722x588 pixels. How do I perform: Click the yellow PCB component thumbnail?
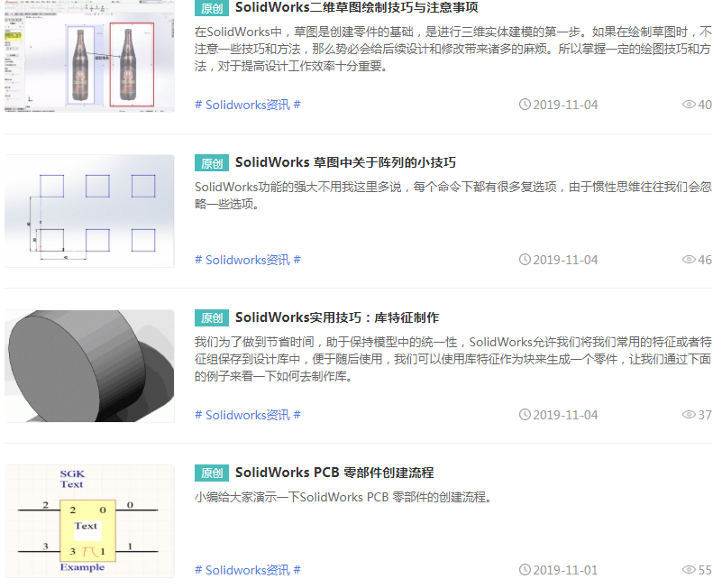tap(89, 521)
